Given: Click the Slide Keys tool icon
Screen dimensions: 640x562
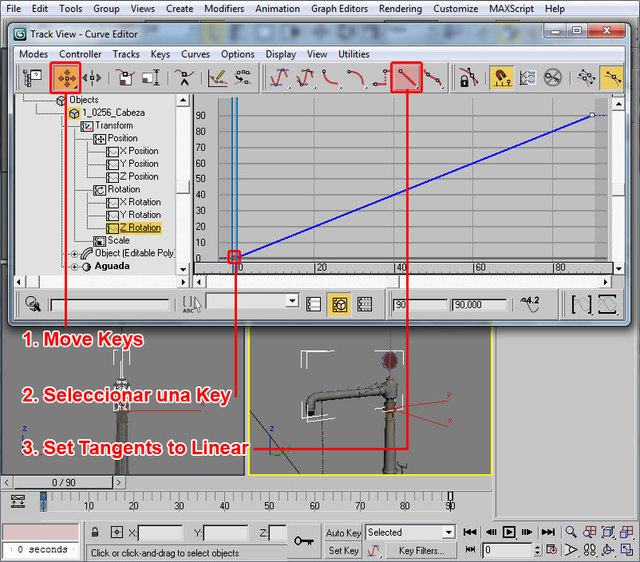Looking at the screenshot, I should 93,77.
